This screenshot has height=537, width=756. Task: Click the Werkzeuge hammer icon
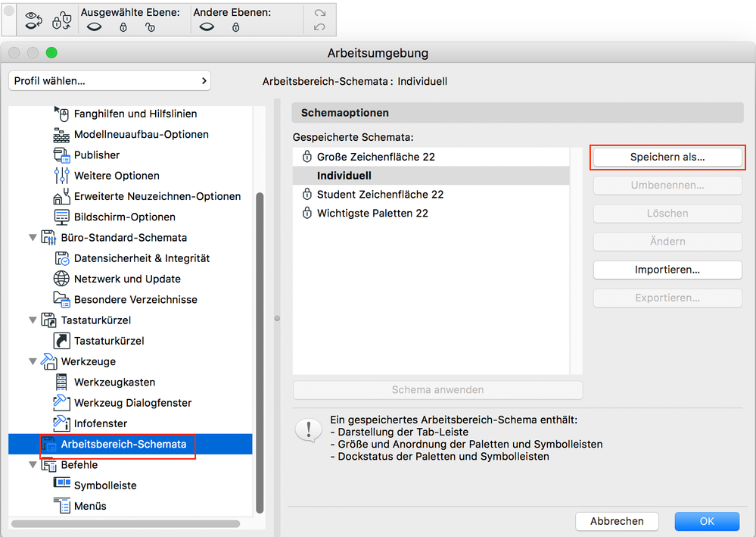tap(48, 361)
